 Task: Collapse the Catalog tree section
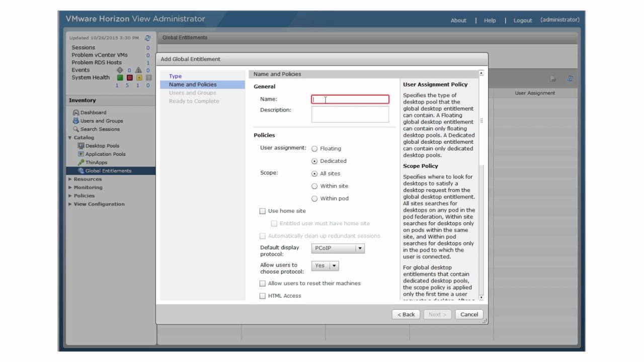(70, 138)
